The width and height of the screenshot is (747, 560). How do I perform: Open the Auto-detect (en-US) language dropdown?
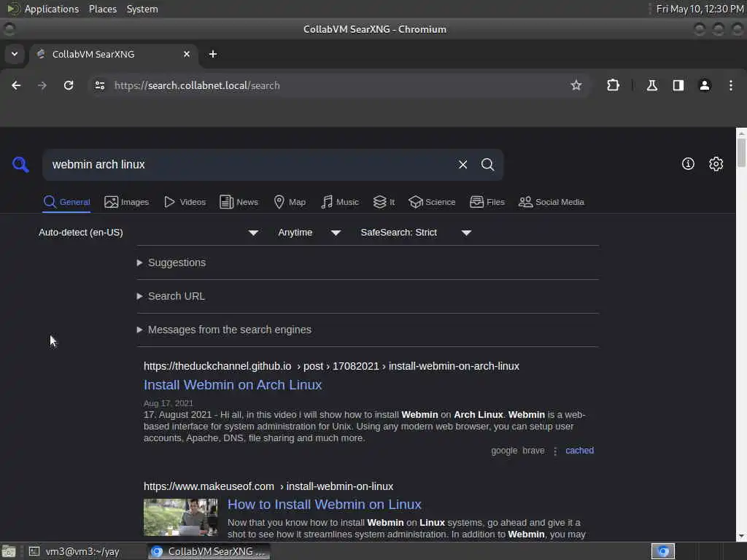point(149,233)
